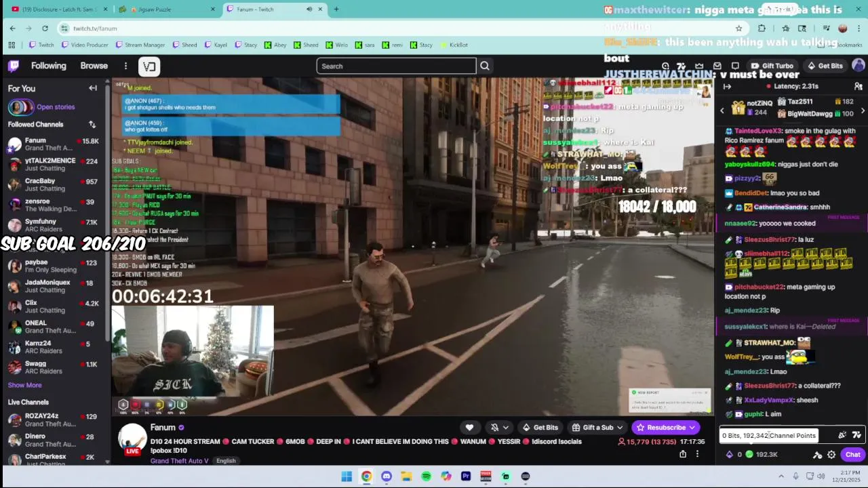Open the Twitch inbox notifications icon

click(717, 66)
